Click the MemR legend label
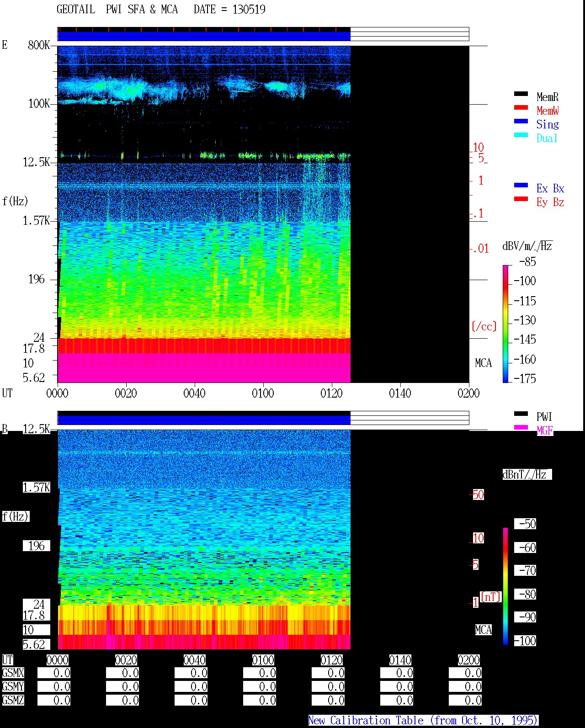This screenshot has height=728, width=585. [548, 97]
